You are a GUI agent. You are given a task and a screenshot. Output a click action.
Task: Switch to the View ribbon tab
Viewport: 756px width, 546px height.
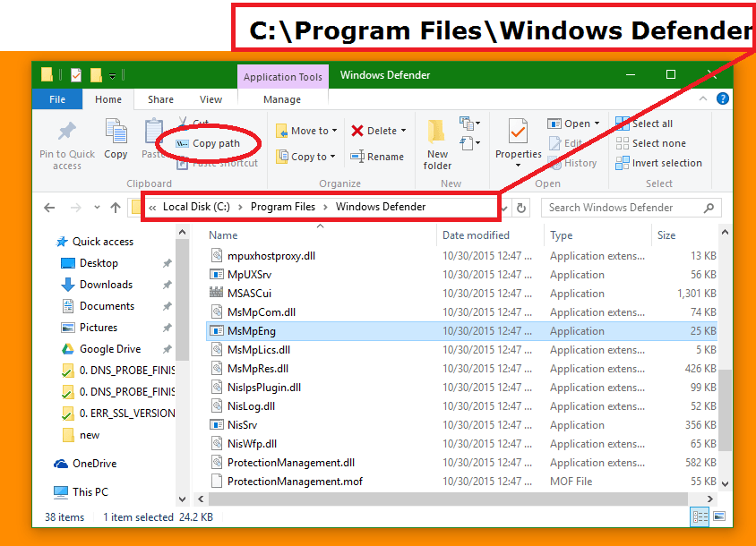210,99
